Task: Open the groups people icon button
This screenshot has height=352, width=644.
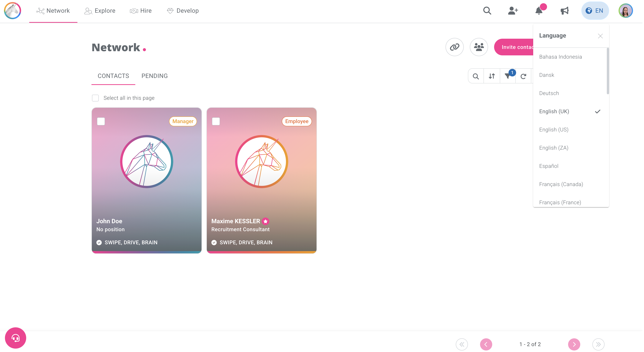Action: pyautogui.click(x=479, y=47)
